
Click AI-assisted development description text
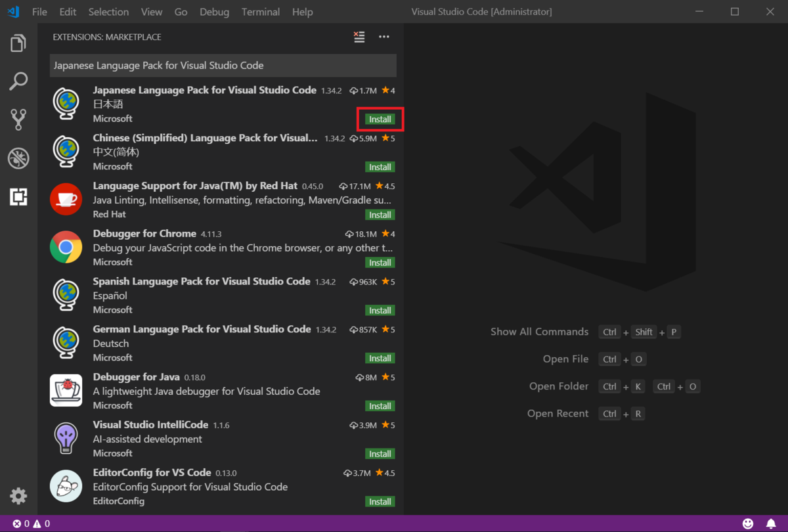(x=148, y=439)
